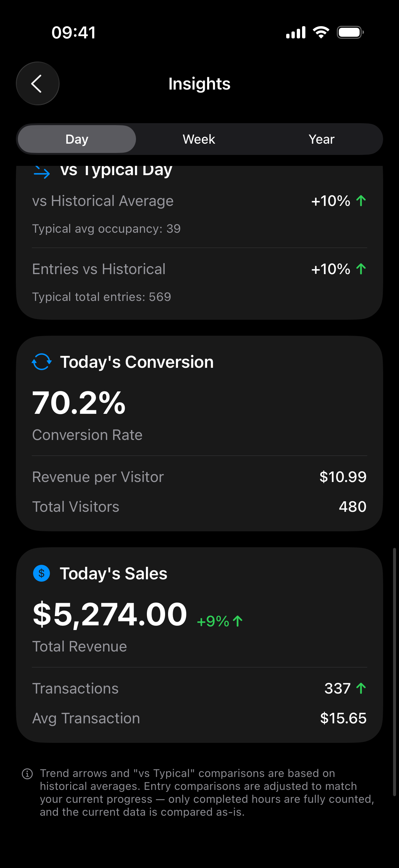Open the Revenue per Visitor row

click(x=199, y=477)
